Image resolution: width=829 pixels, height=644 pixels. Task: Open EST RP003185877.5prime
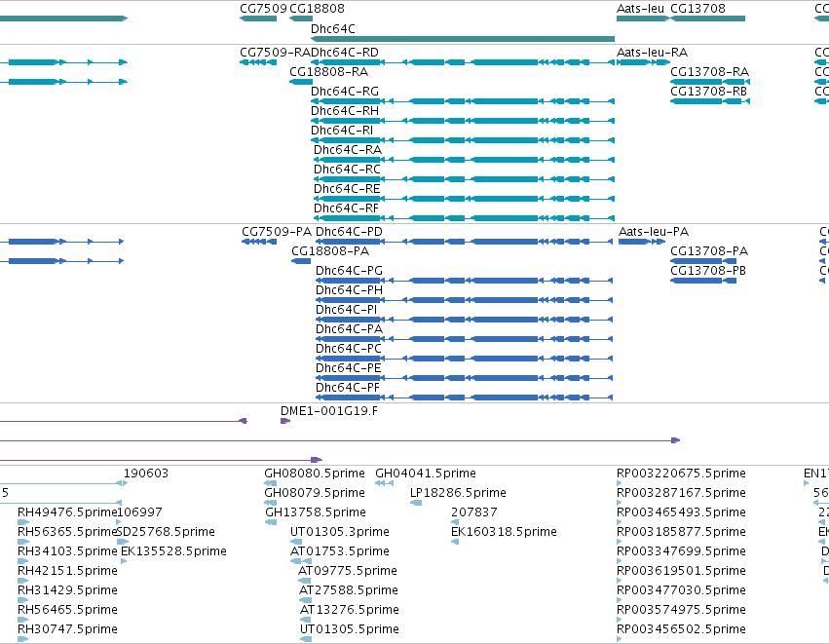[682, 532]
